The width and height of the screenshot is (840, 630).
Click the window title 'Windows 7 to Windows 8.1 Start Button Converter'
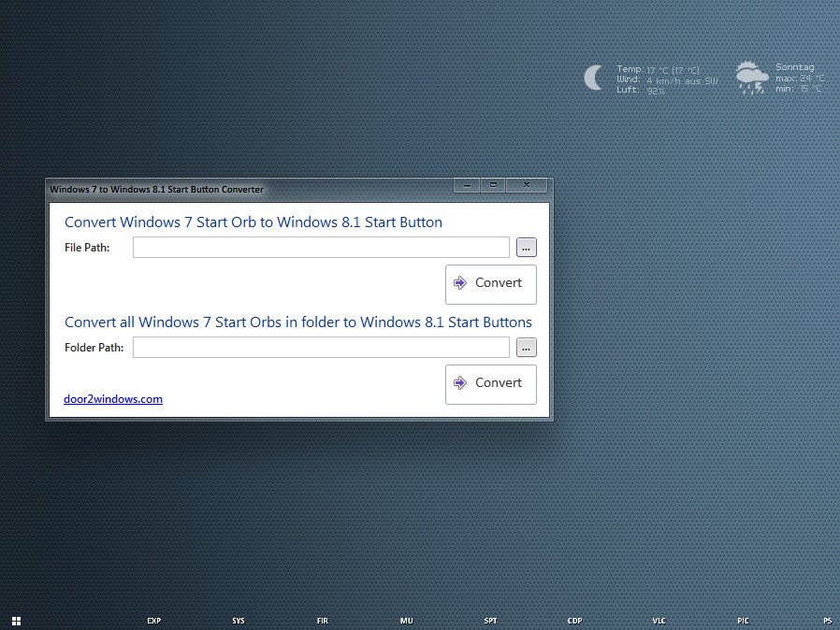pos(156,190)
